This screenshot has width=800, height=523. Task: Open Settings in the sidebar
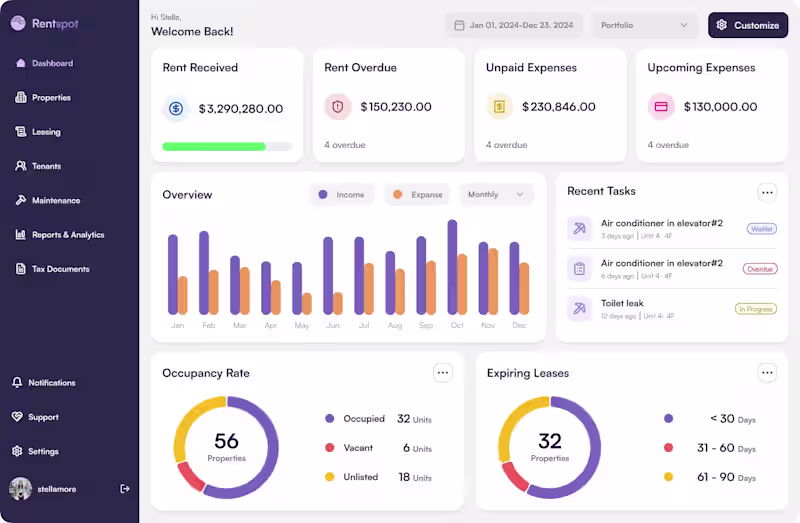(36, 451)
